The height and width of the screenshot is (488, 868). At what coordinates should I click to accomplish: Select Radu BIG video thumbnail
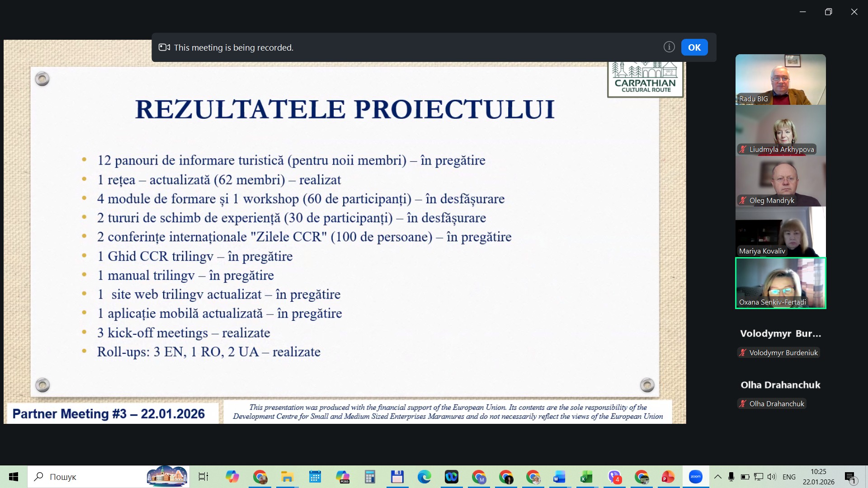pos(780,80)
